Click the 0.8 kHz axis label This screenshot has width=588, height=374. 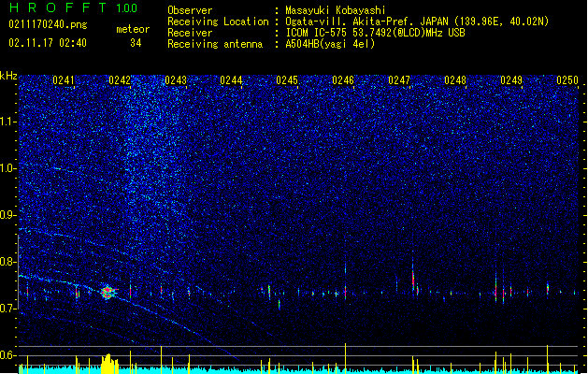pos(8,262)
